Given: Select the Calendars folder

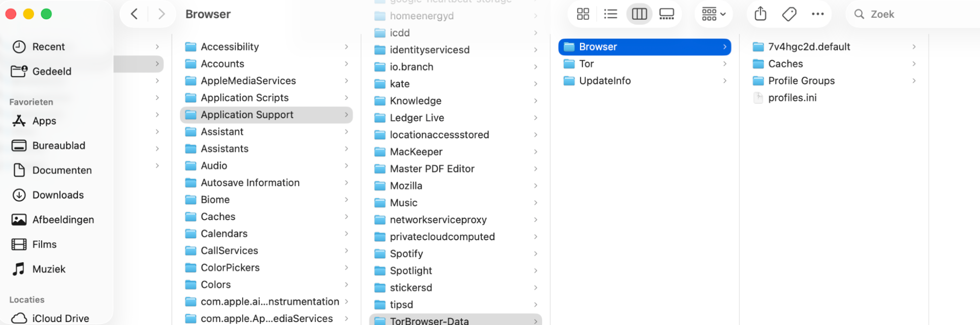Looking at the screenshot, I should click(x=266, y=233).
